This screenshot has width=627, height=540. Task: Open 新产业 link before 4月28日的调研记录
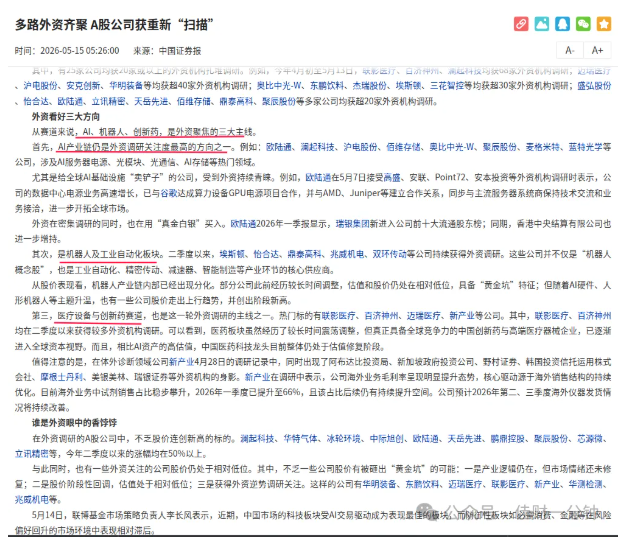click(181, 362)
